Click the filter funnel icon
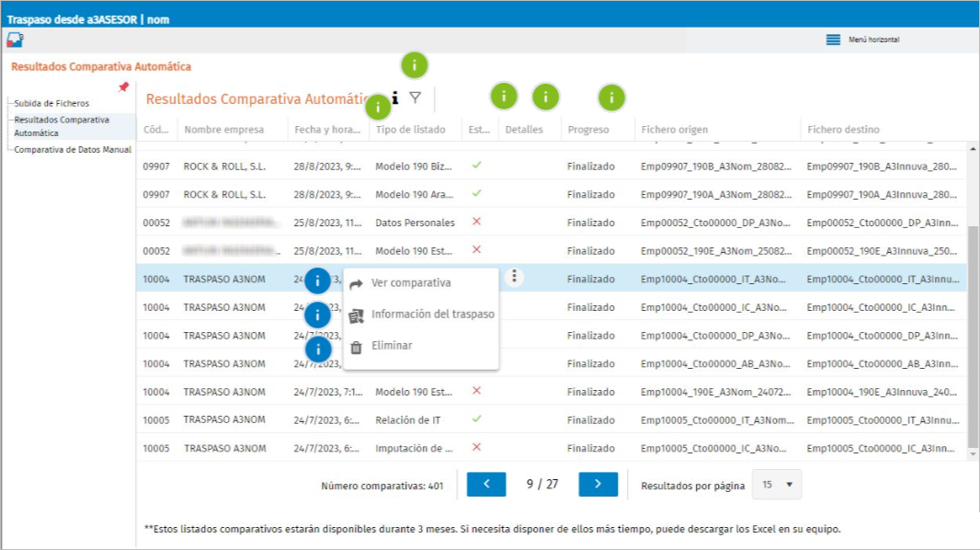 tap(415, 97)
